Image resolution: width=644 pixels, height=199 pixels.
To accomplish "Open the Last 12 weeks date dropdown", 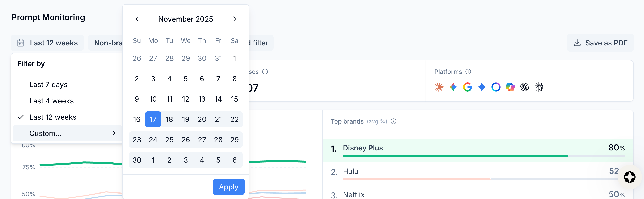I will [x=47, y=43].
